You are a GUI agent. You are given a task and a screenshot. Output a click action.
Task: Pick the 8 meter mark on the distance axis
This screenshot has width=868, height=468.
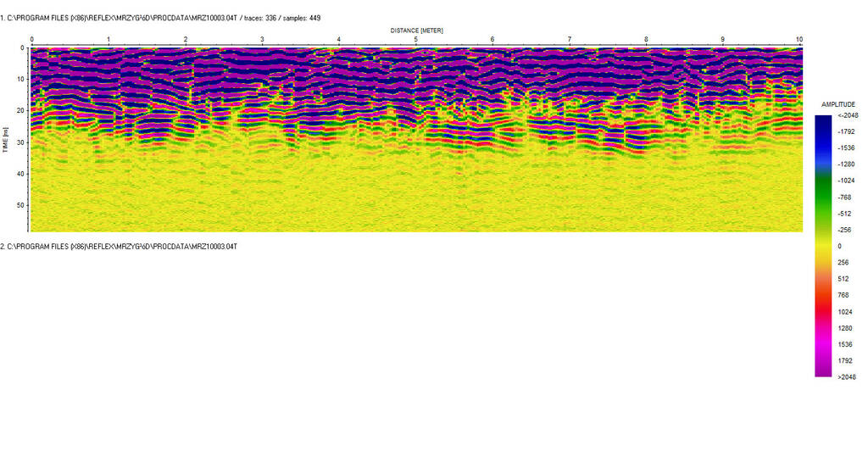point(646,40)
